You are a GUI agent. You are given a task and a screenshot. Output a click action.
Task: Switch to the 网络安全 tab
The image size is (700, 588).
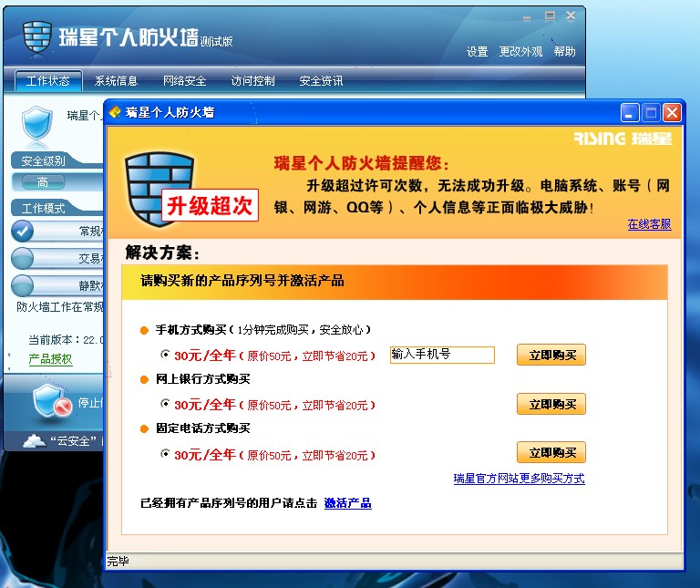184,81
